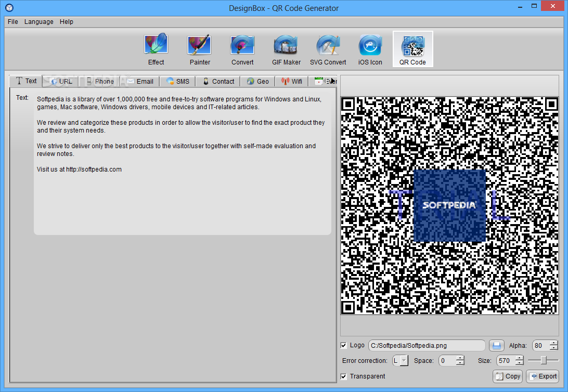Click the generated QR code preview
Image resolution: width=568 pixels, height=392 pixels.
(449, 205)
